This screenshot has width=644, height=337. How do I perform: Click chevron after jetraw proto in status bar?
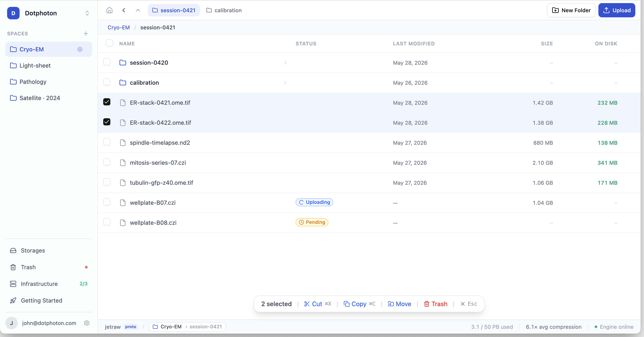point(143,327)
